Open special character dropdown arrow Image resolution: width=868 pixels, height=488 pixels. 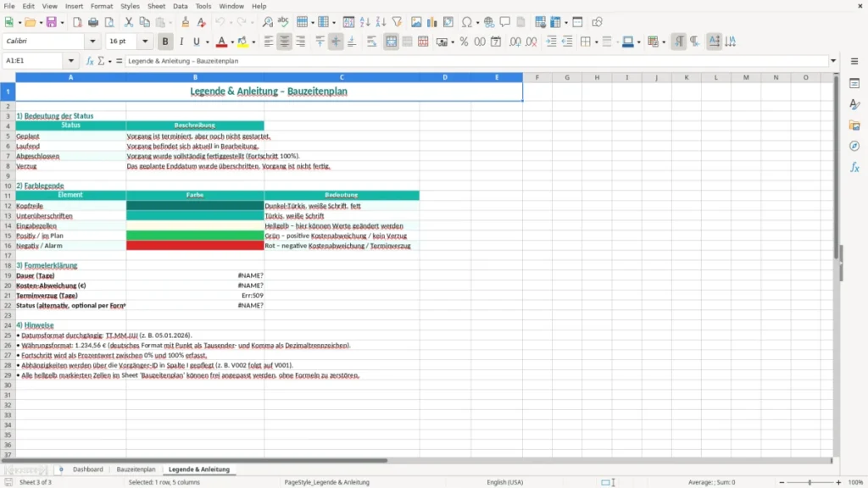tap(477, 23)
